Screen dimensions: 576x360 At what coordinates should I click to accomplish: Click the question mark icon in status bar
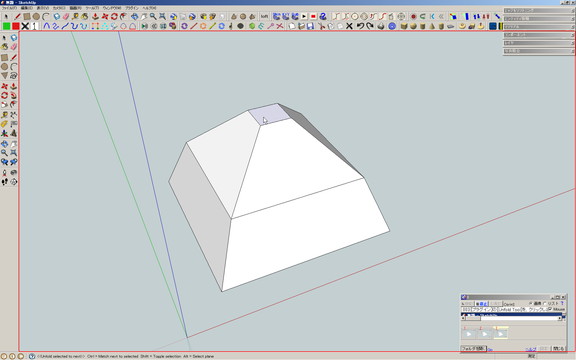pyautogui.click(x=32, y=356)
